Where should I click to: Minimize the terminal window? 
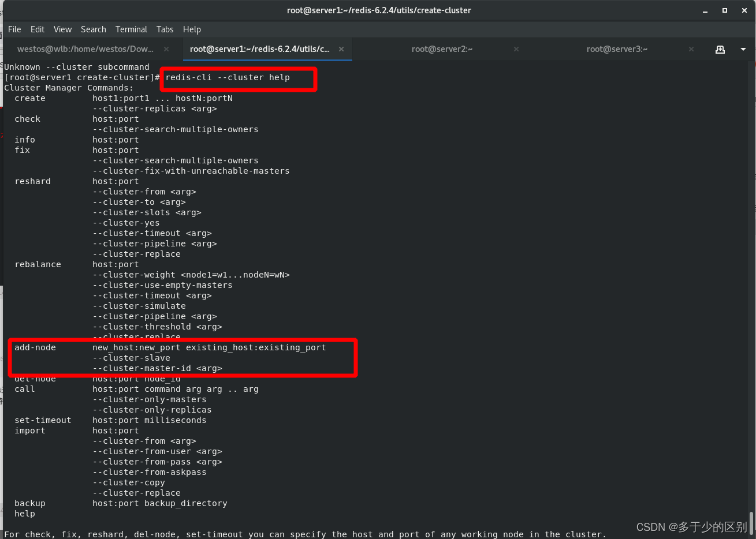click(x=705, y=10)
